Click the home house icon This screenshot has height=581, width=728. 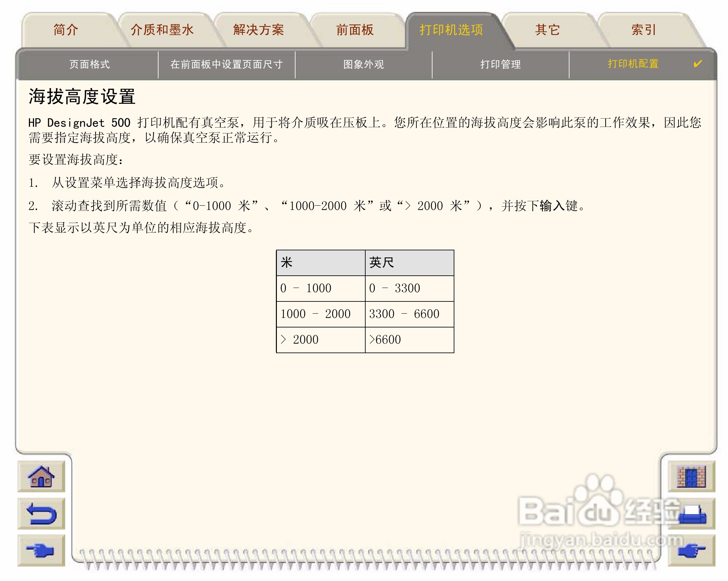(x=41, y=477)
